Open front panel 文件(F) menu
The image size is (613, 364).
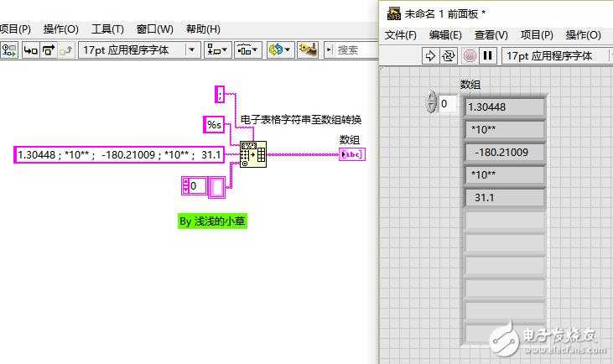tap(400, 35)
